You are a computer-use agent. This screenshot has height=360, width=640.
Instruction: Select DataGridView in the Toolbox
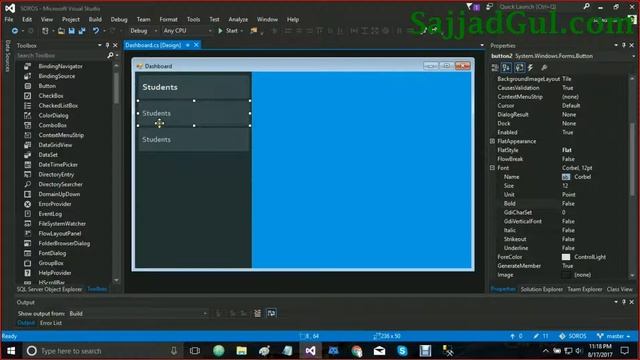55,145
